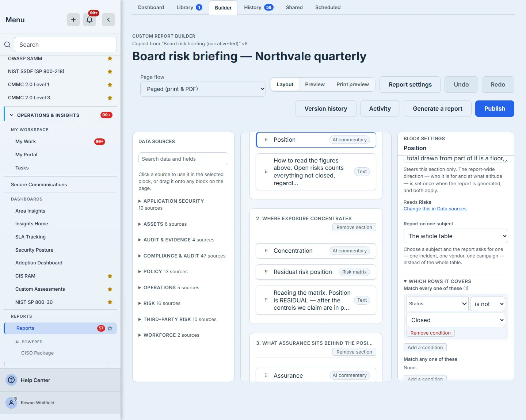This screenshot has width=526, height=420.
Task: Open the Status field condition dropdown
Action: (438, 304)
